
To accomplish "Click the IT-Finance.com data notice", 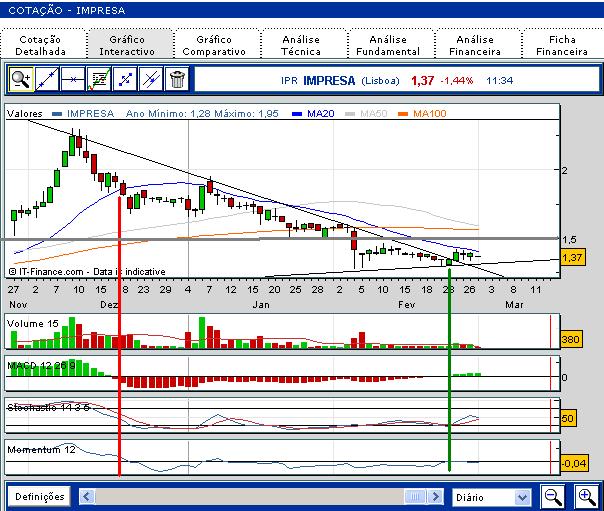I will [87, 271].
